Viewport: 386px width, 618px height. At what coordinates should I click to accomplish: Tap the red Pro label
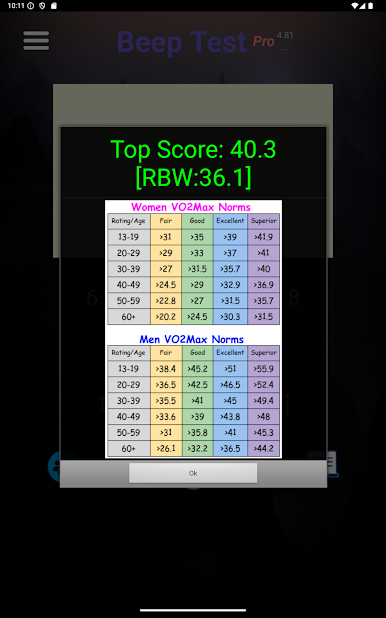point(263,41)
